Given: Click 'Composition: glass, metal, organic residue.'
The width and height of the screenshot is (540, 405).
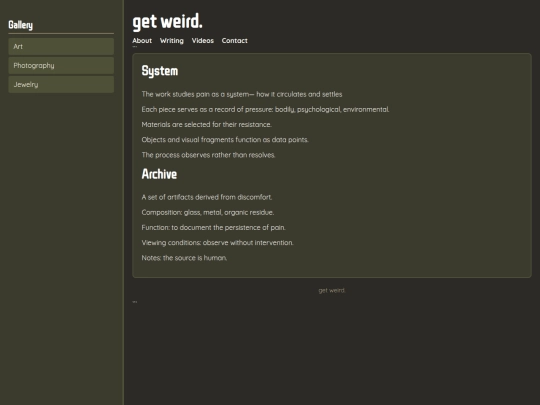Looking at the screenshot, I should 208,212.
